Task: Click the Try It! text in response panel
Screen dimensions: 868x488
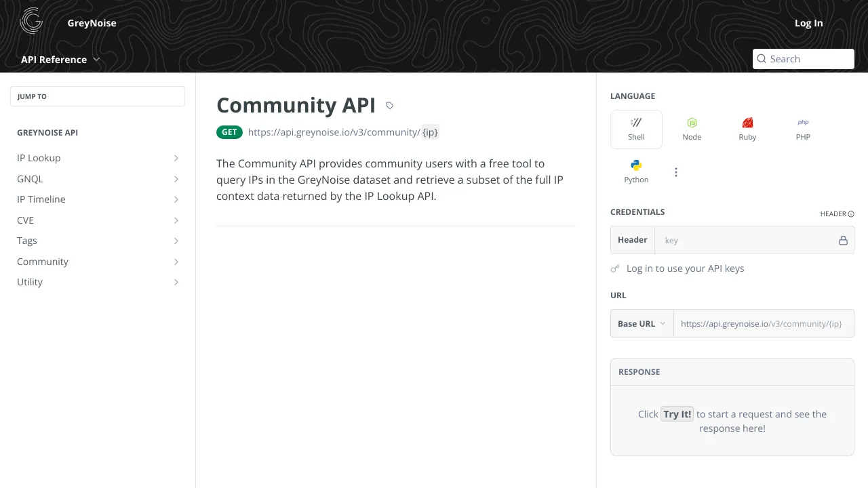Action: tap(677, 414)
